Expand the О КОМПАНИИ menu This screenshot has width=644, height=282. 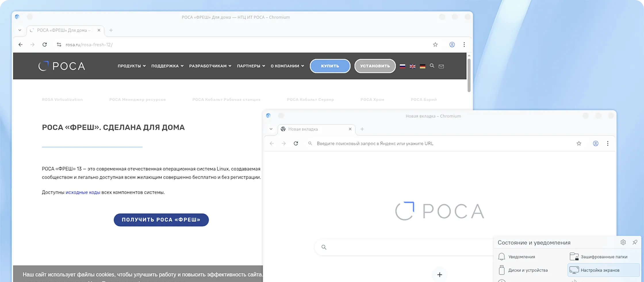287,66
